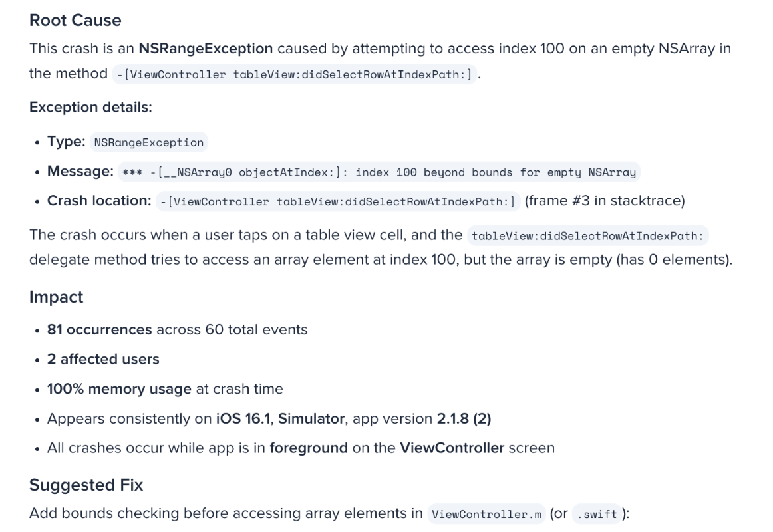Click the "Exception details:" label

pyautogui.click(x=90, y=107)
